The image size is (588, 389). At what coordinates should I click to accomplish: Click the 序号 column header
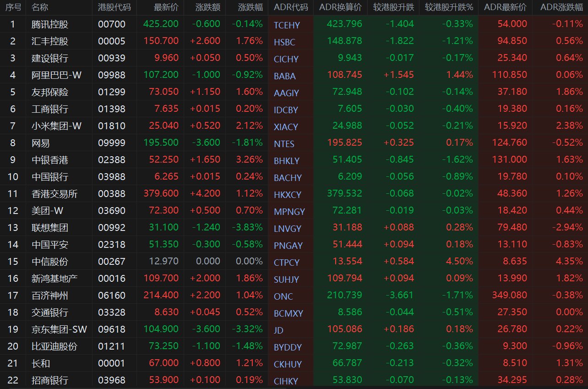click(x=13, y=7)
